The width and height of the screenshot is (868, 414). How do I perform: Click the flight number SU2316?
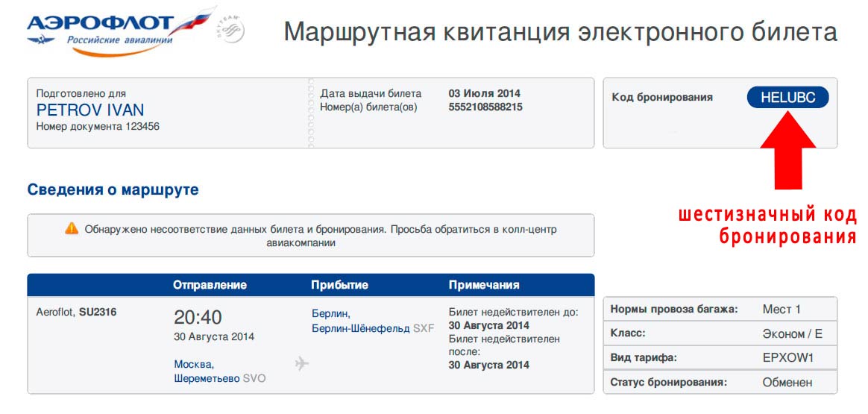coord(98,312)
